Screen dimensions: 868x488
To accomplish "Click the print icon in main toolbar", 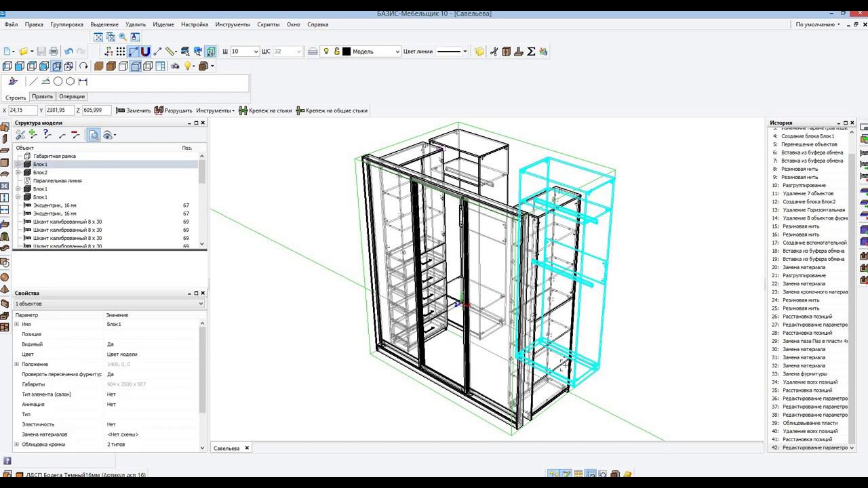I will click(x=54, y=52).
